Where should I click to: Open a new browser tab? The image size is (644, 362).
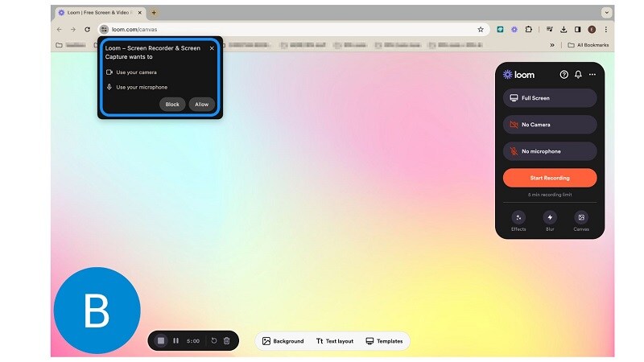click(154, 13)
